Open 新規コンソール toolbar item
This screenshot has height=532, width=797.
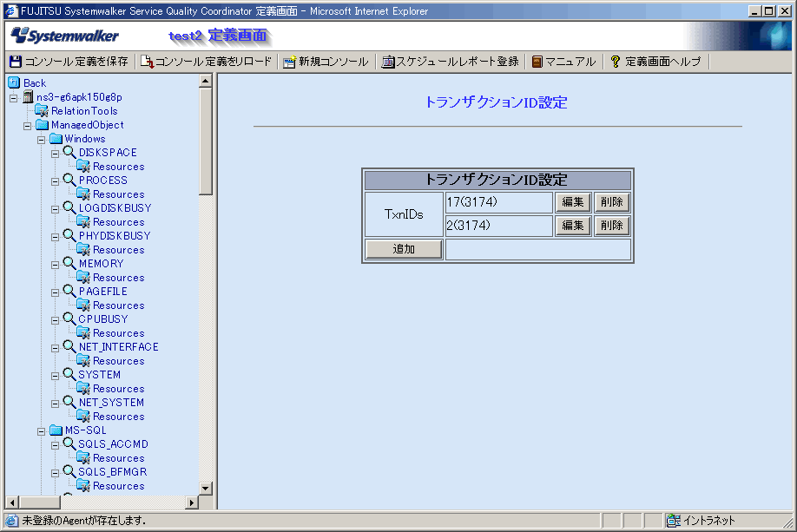pyautogui.click(x=326, y=62)
